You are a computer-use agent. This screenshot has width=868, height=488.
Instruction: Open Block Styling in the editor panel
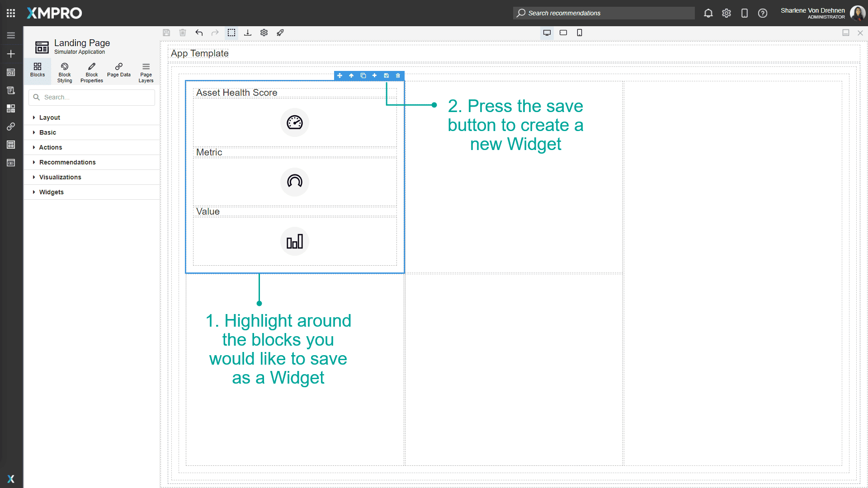click(x=64, y=72)
